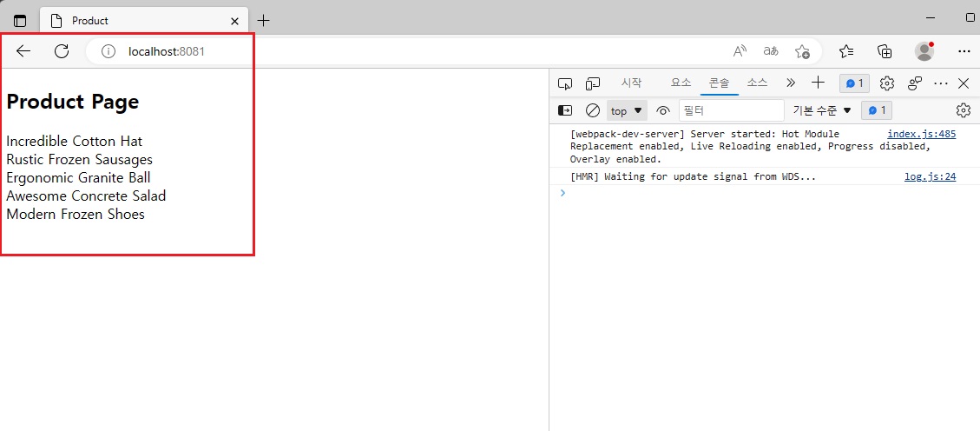Image resolution: width=980 pixels, height=431 pixels.
Task: Select the 콘솔 DevTools tab
Action: [x=719, y=83]
